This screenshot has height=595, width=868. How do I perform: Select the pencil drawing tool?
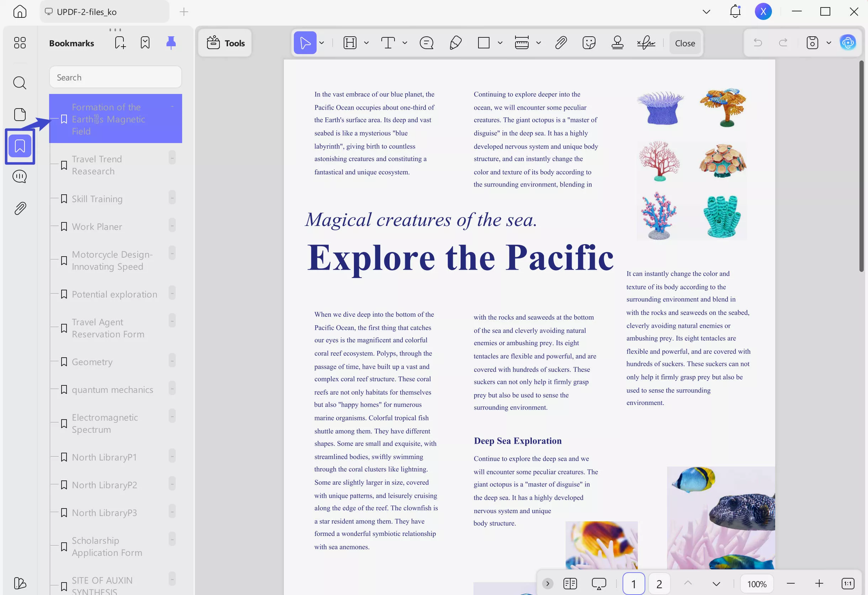(x=455, y=43)
